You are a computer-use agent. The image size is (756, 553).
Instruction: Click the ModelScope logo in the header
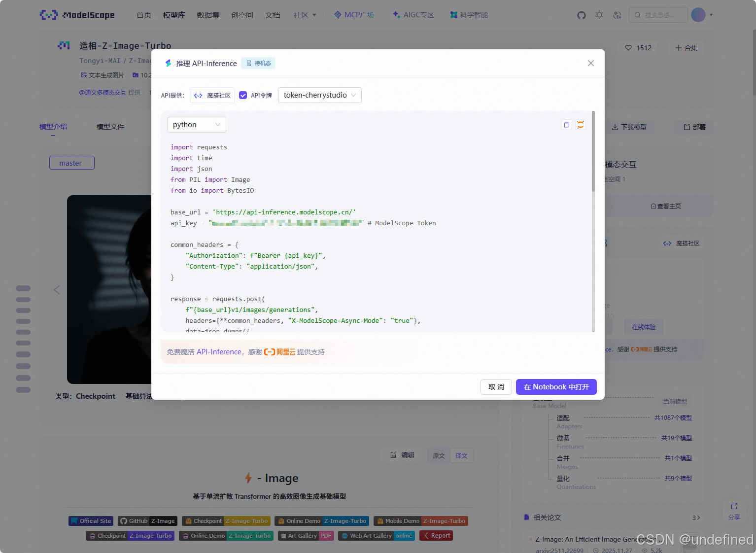pyautogui.click(x=77, y=15)
